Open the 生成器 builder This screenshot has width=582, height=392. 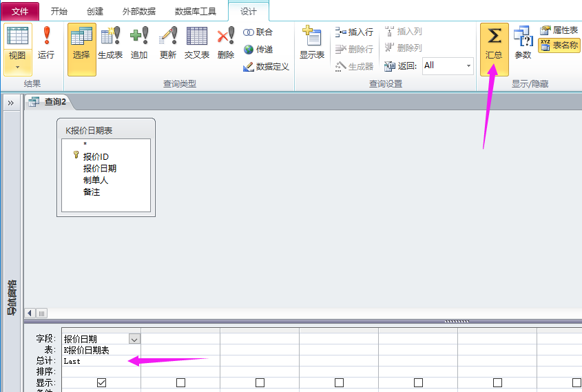354,66
